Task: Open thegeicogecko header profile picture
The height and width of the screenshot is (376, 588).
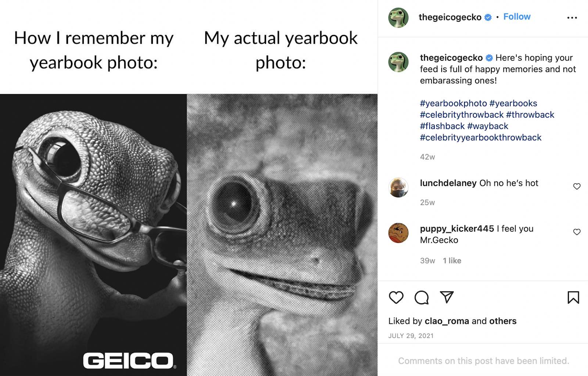Action: tap(398, 18)
